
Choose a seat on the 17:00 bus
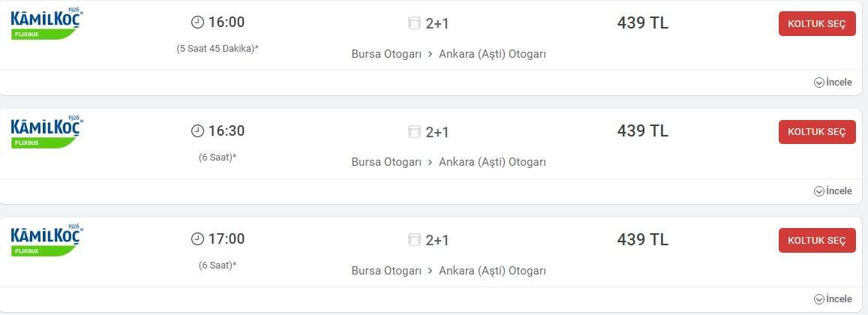tap(816, 240)
